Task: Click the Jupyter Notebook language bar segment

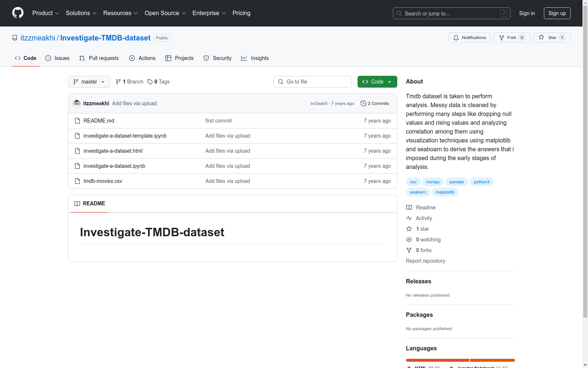Action: pos(492,360)
